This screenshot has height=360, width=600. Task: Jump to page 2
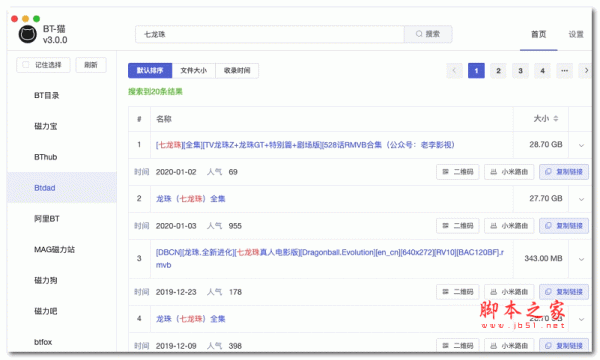(x=498, y=70)
